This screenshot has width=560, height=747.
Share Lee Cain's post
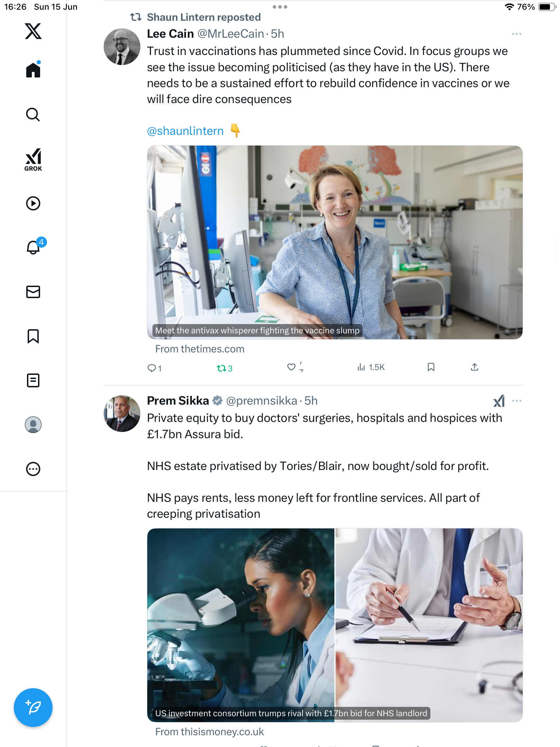(474, 367)
